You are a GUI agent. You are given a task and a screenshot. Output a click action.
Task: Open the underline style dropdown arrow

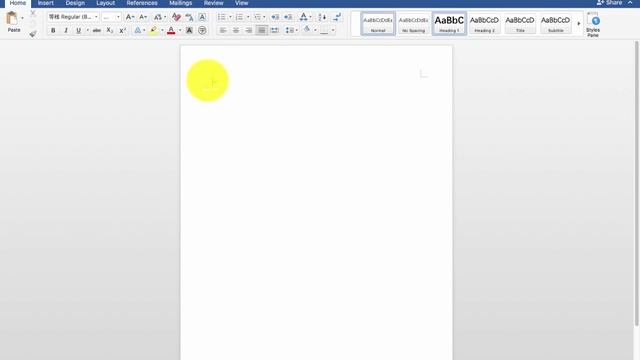tap(87, 31)
